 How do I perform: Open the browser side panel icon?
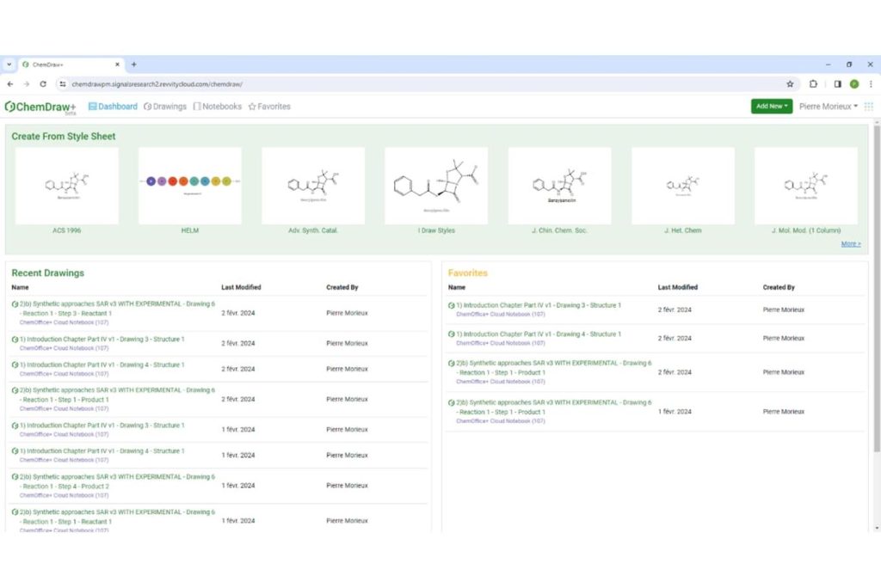(x=837, y=84)
